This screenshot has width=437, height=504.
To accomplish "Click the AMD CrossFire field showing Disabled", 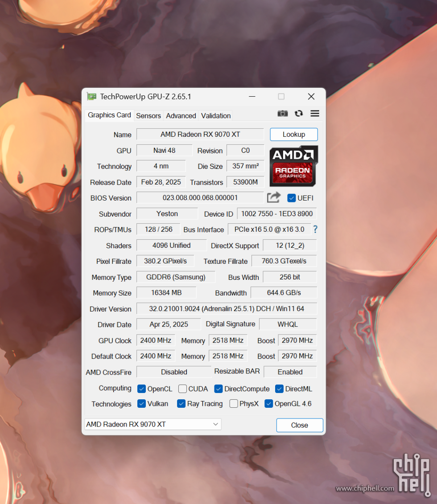I will click(174, 372).
